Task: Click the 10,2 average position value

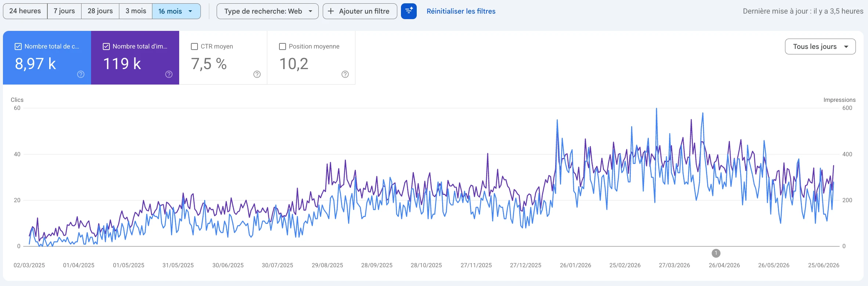Action: 294,64
